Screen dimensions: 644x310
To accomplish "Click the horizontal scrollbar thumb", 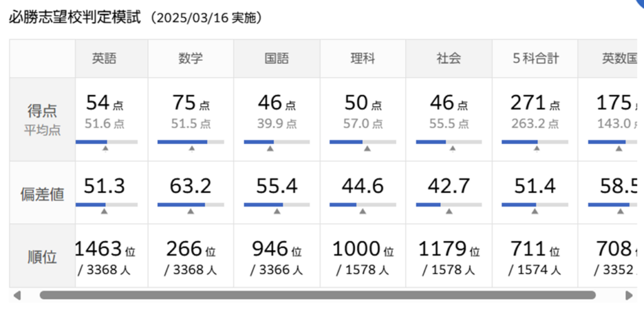I will click(318, 295).
